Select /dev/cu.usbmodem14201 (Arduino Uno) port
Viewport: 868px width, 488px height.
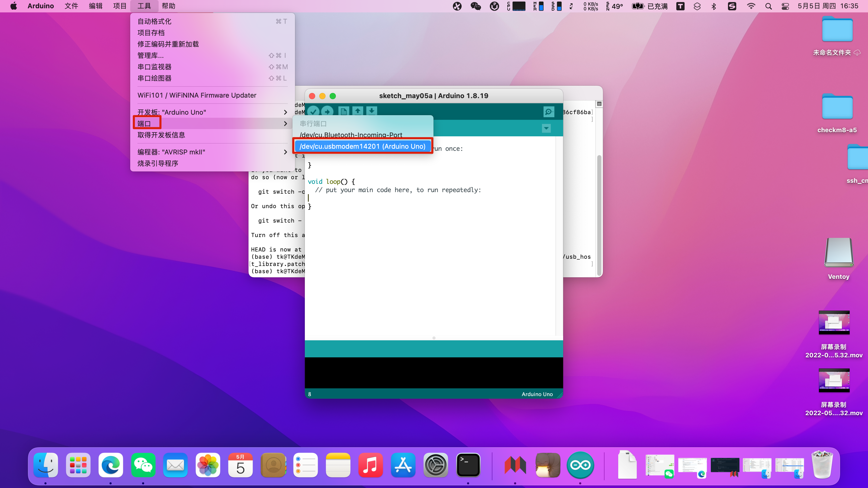[363, 146]
